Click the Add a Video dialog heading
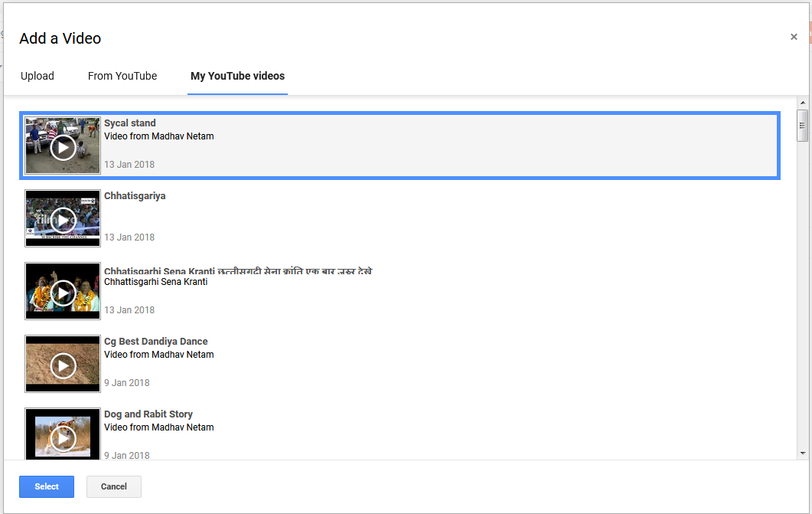 click(60, 38)
